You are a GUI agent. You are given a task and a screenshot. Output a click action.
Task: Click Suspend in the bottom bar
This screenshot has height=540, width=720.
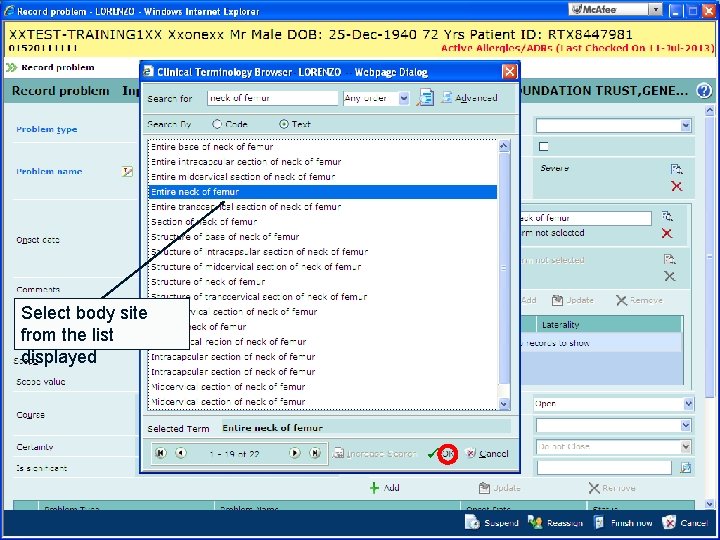492,523
